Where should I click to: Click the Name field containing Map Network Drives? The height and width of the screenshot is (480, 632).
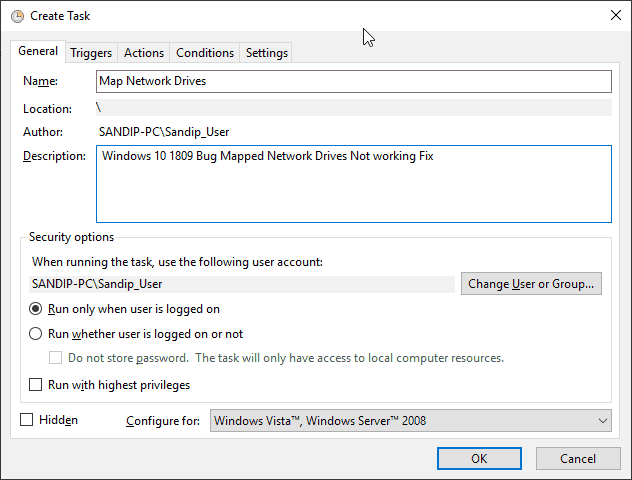(354, 81)
